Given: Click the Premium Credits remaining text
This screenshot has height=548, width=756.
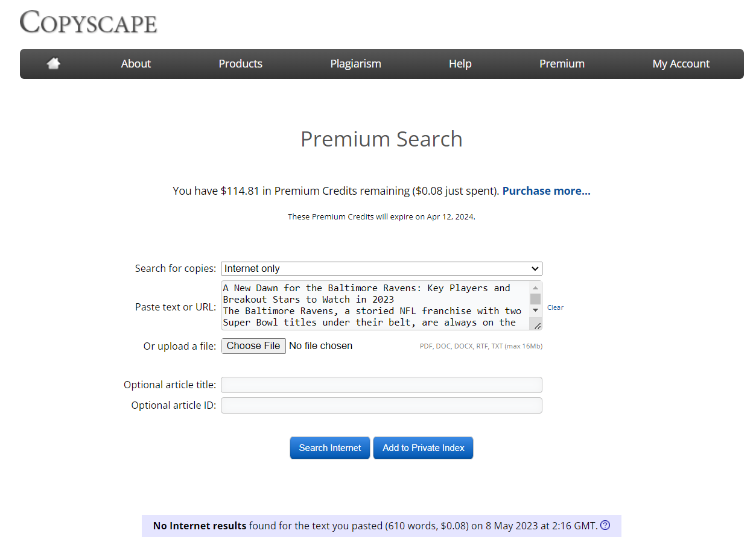Looking at the screenshot, I should click(x=335, y=191).
